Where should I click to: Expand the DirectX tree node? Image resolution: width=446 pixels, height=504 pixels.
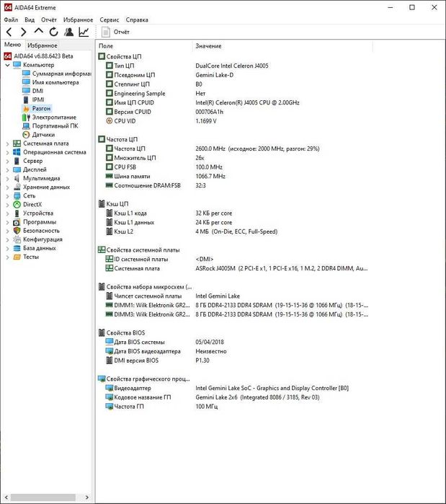pos(7,205)
